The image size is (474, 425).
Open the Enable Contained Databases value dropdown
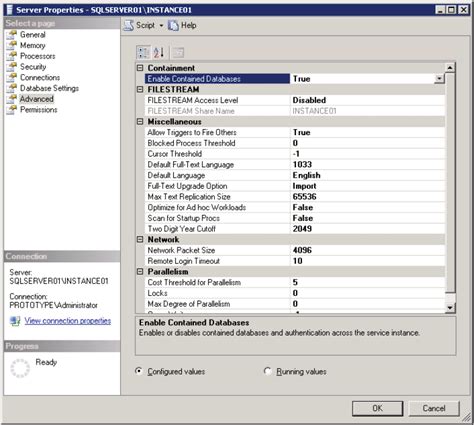pyautogui.click(x=440, y=79)
